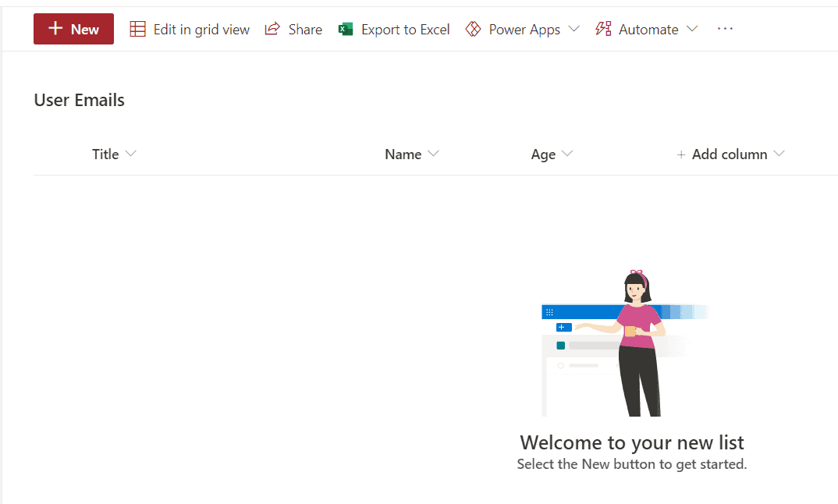Click the Select the New button hint text
Screen dimensions: 838x504
pos(632,464)
